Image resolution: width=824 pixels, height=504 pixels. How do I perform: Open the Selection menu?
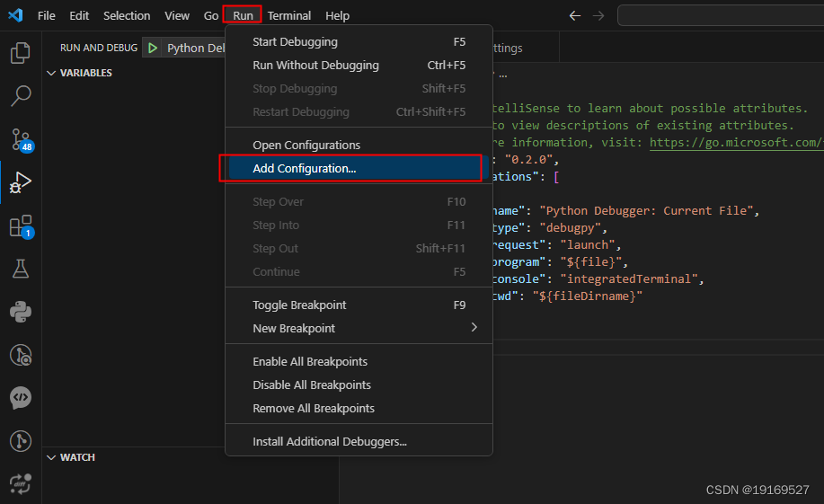(x=127, y=16)
